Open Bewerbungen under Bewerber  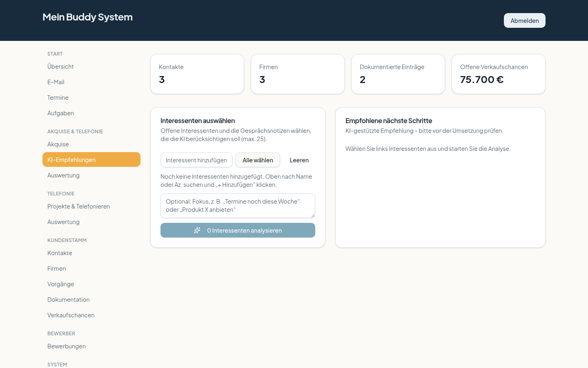[91, 346]
